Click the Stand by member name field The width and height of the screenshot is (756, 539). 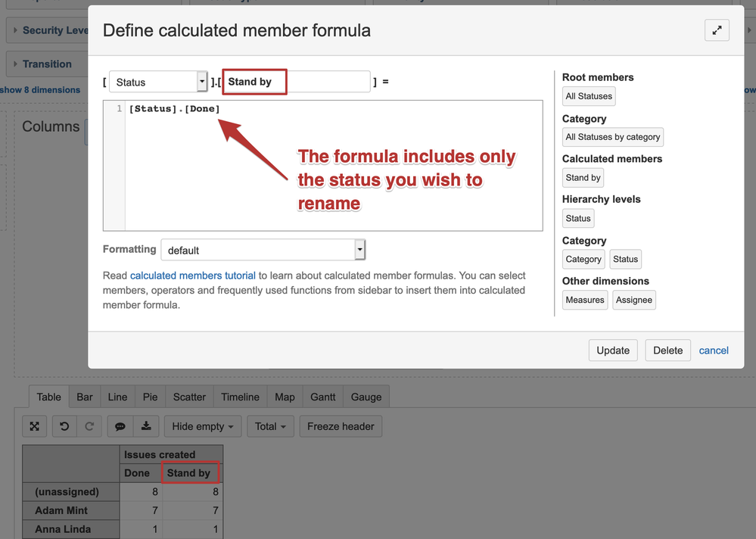[x=296, y=82]
